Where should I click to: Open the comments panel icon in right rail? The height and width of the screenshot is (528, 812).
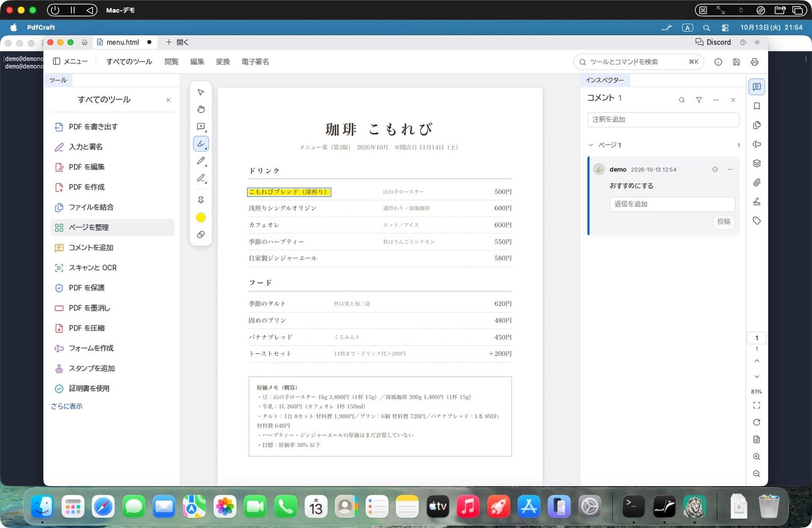click(757, 87)
